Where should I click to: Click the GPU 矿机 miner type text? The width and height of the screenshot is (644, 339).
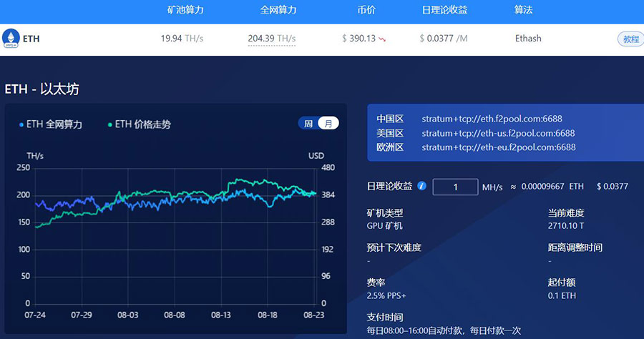point(384,226)
